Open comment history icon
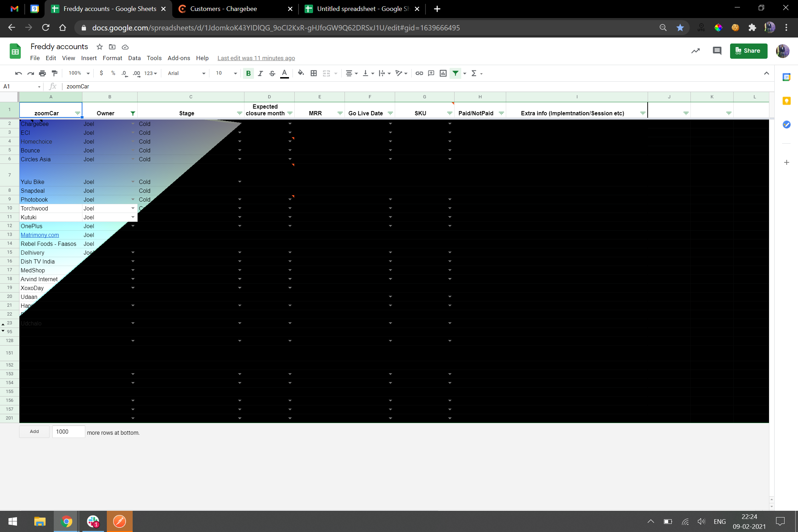798x532 pixels. (x=717, y=51)
